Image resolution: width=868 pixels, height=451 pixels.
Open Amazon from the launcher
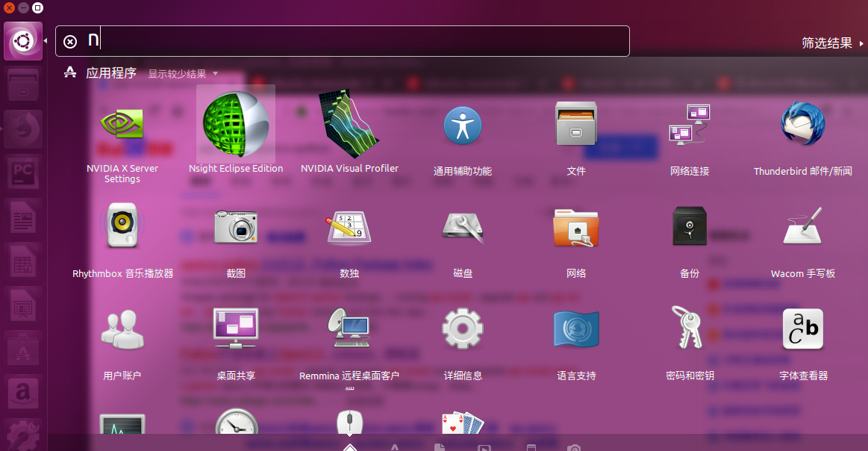click(x=23, y=394)
